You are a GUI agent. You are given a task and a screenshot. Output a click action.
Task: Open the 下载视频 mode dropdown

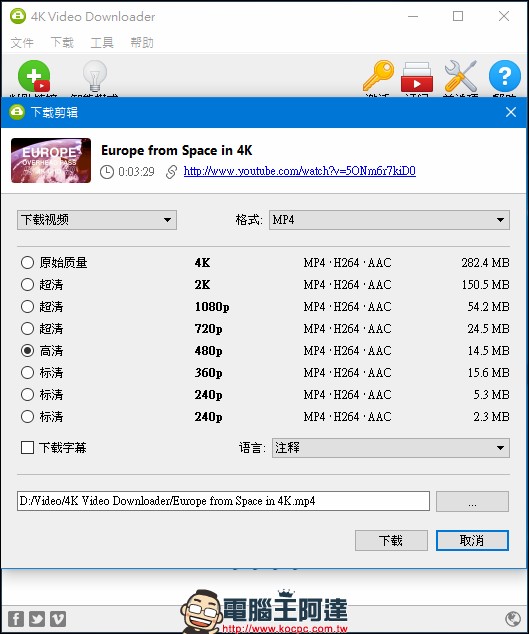click(97, 220)
